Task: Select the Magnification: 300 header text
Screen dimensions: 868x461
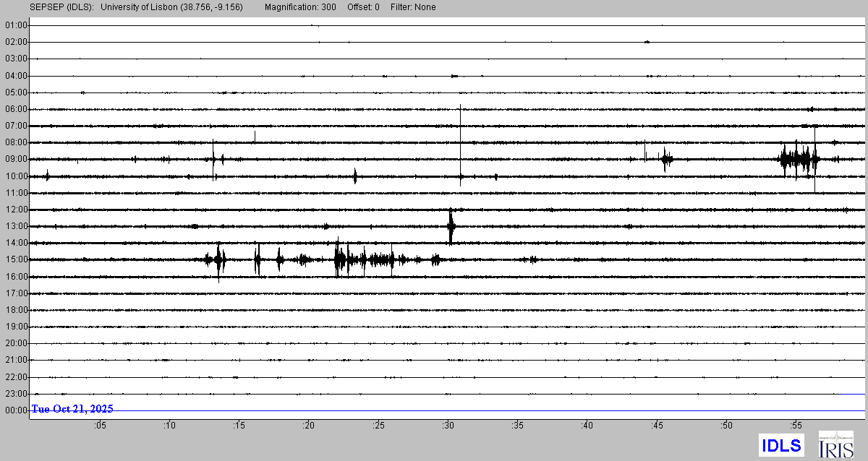Action: click(300, 7)
